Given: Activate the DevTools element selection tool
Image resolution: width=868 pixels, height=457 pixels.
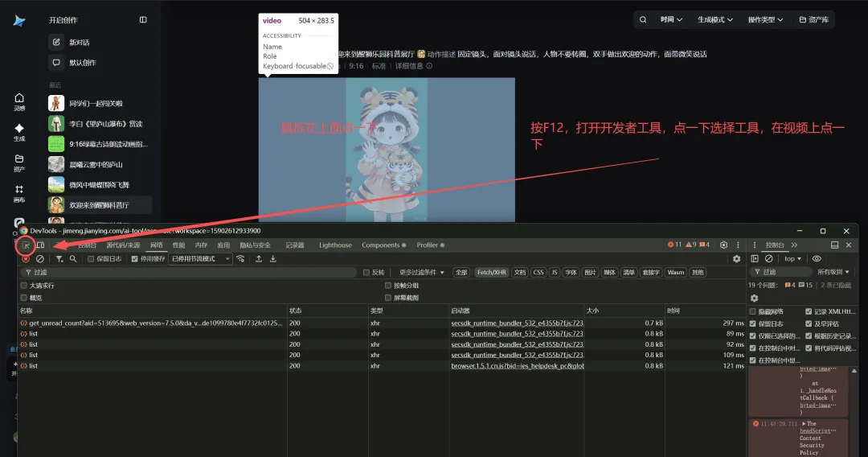Looking at the screenshot, I should 26,245.
